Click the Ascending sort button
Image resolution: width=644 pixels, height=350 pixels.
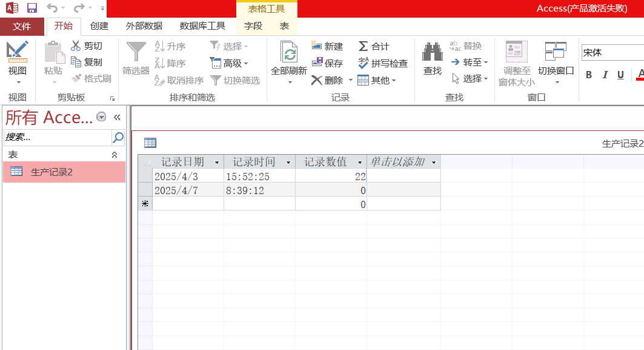click(170, 46)
